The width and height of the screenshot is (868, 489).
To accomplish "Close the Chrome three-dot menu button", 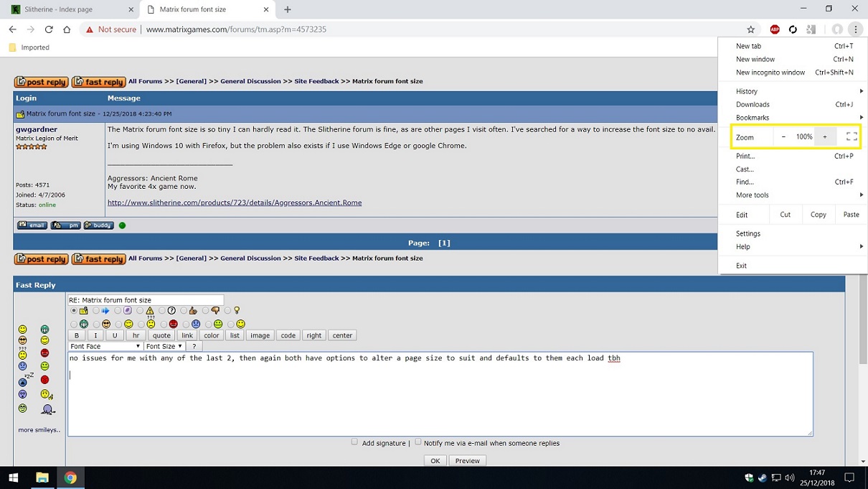I will pos(856,29).
